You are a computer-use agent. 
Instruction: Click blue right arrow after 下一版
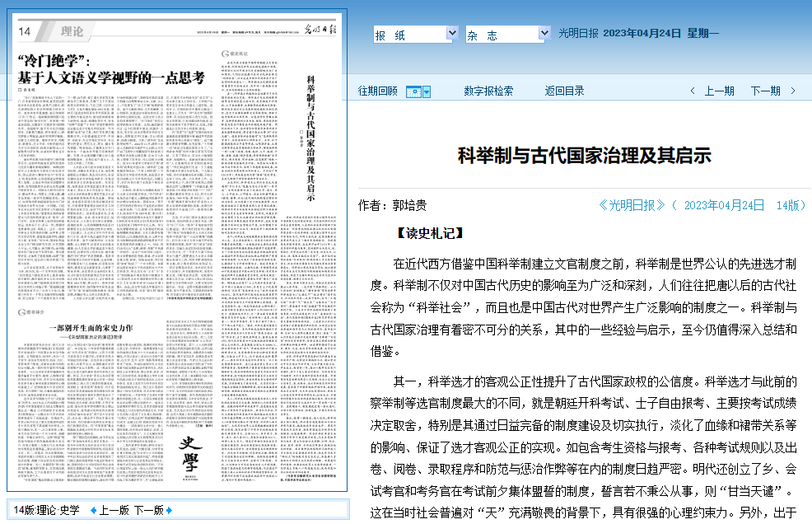click(170, 511)
